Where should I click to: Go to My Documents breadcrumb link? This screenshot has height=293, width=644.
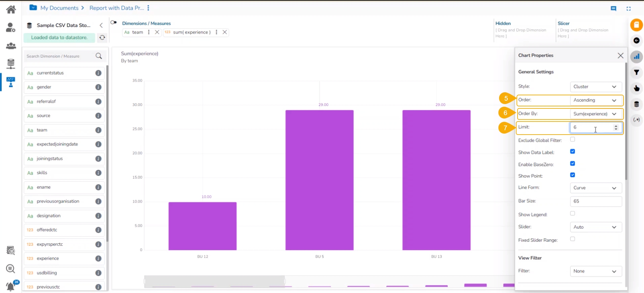click(59, 8)
